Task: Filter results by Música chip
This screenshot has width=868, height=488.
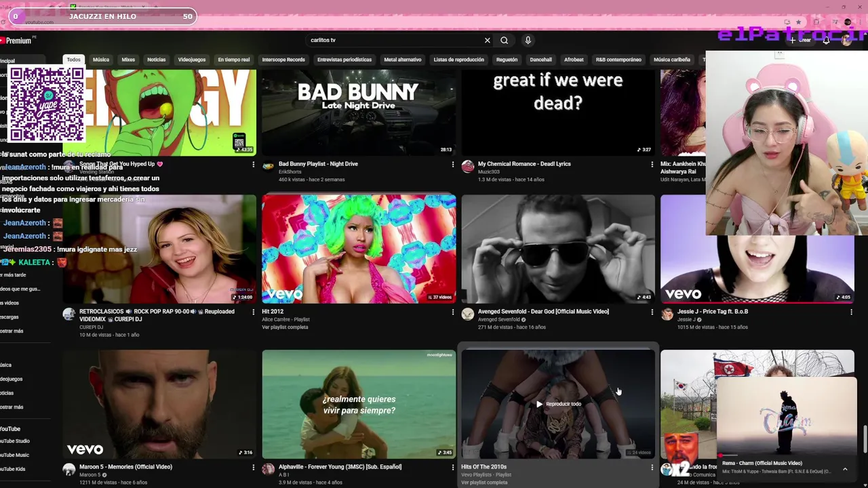Action: point(101,60)
